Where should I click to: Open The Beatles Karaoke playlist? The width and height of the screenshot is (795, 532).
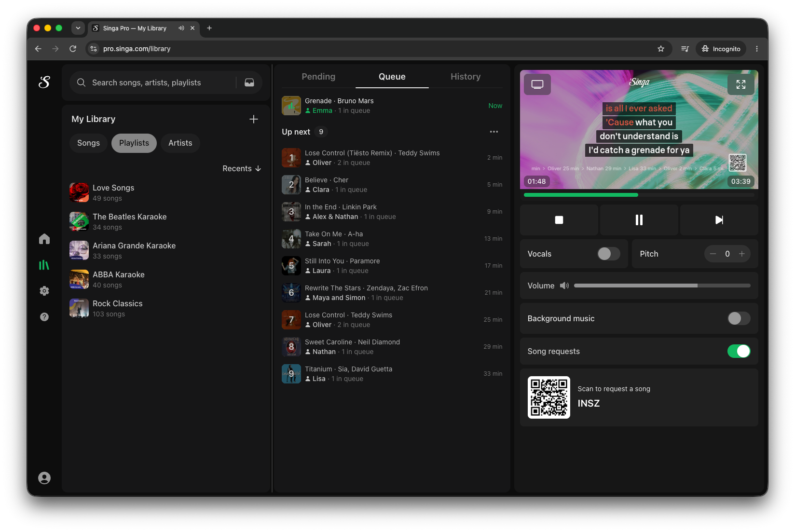[x=166, y=221]
